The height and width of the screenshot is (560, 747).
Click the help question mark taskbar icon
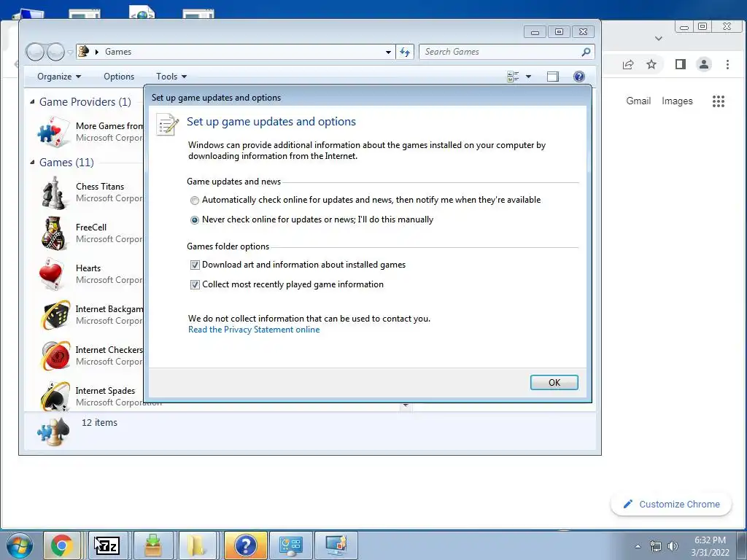pyautogui.click(x=246, y=545)
